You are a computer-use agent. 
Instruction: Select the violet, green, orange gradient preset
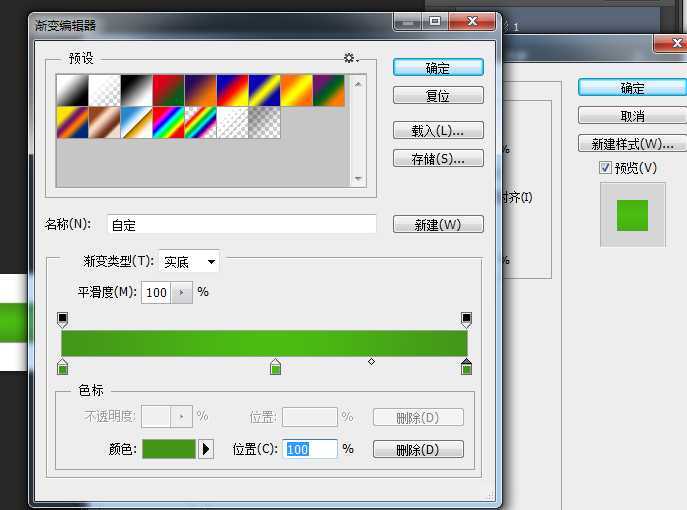(x=329, y=90)
